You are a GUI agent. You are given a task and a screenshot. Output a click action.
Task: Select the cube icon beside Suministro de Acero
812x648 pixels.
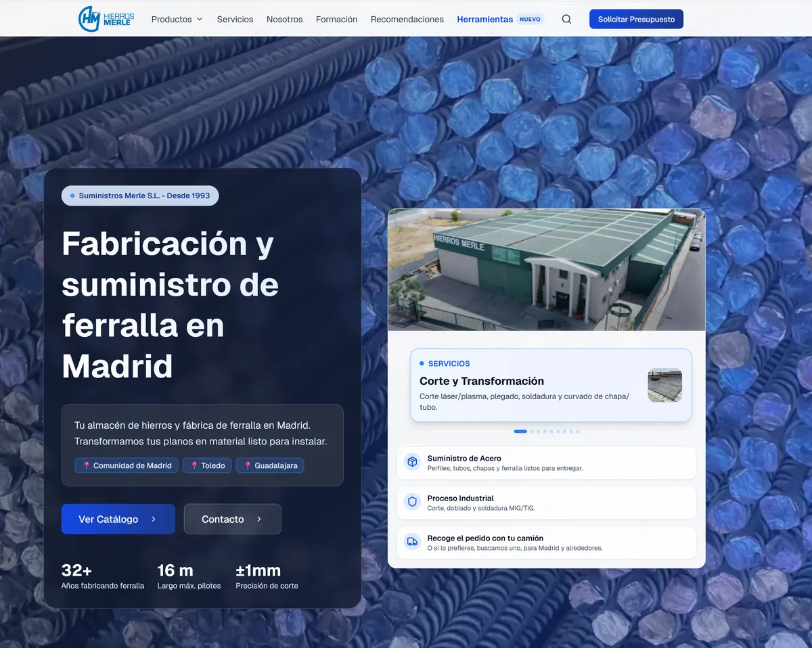(411, 461)
